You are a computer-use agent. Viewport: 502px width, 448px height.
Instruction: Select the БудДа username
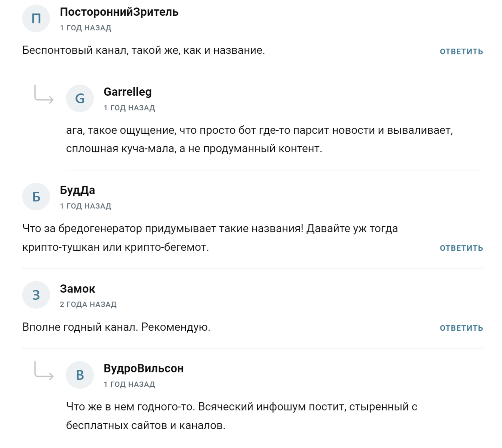click(77, 190)
